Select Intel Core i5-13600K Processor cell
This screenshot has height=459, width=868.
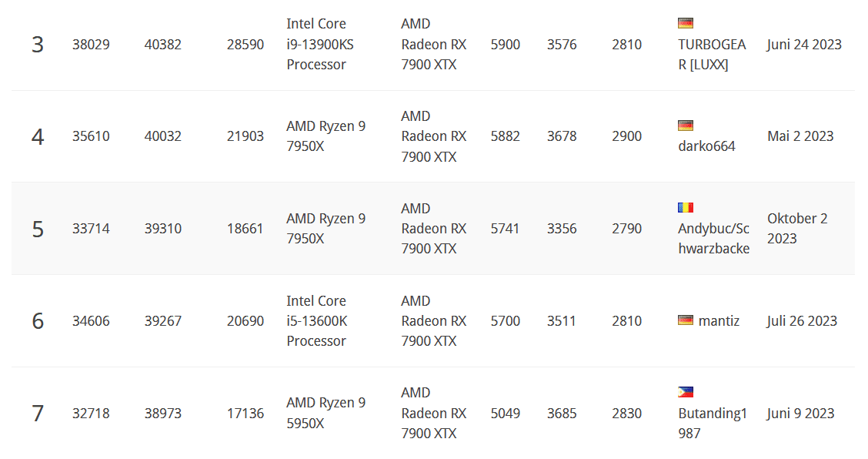(x=316, y=321)
